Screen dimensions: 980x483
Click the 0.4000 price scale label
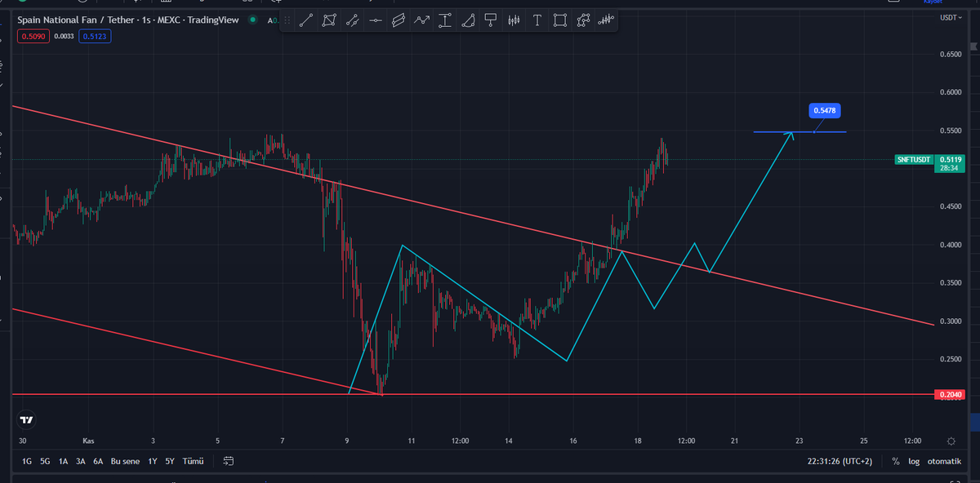(x=950, y=245)
